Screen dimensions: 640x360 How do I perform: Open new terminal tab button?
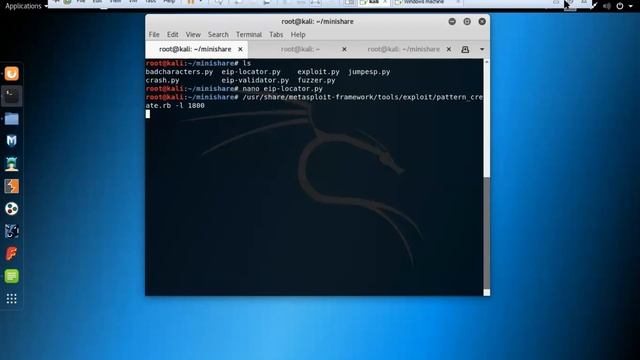pyautogui.click(x=465, y=49)
